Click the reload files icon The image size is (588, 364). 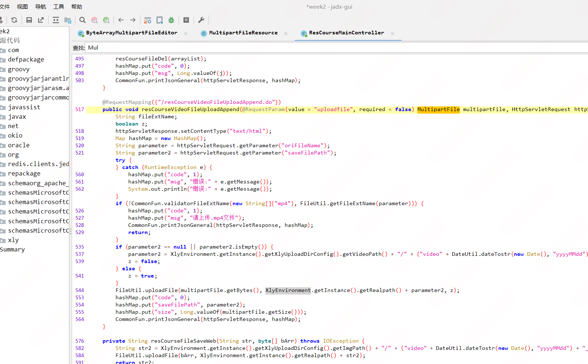pyautogui.click(x=14, y=20)
